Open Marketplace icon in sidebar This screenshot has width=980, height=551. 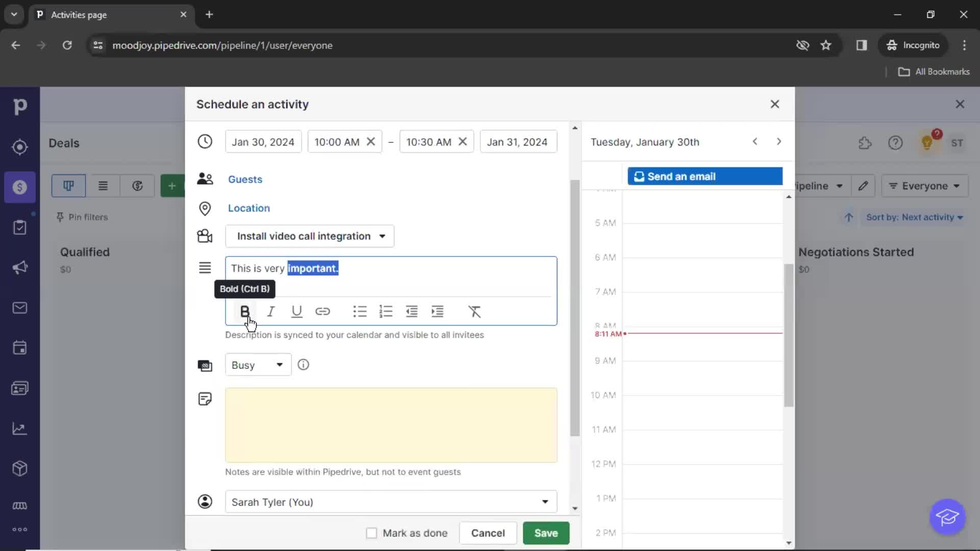(20, 506)
